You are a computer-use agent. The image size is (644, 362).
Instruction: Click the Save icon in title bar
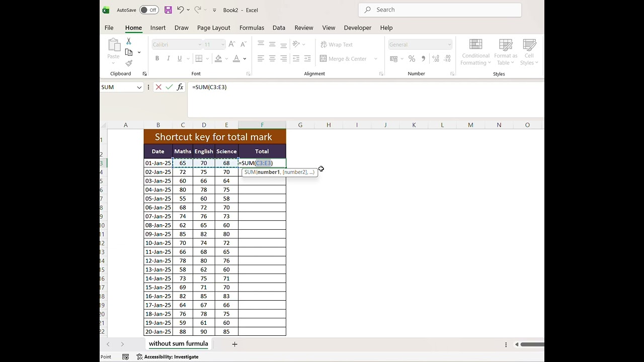tap(168, 10)
